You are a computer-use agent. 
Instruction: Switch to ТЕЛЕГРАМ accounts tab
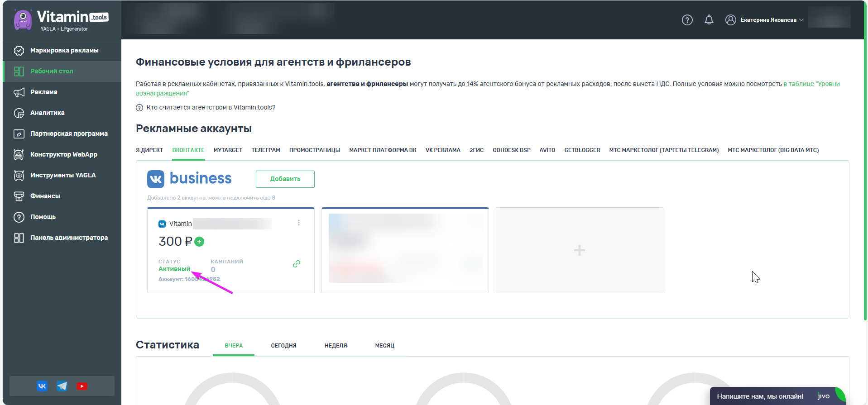point(266,150)
